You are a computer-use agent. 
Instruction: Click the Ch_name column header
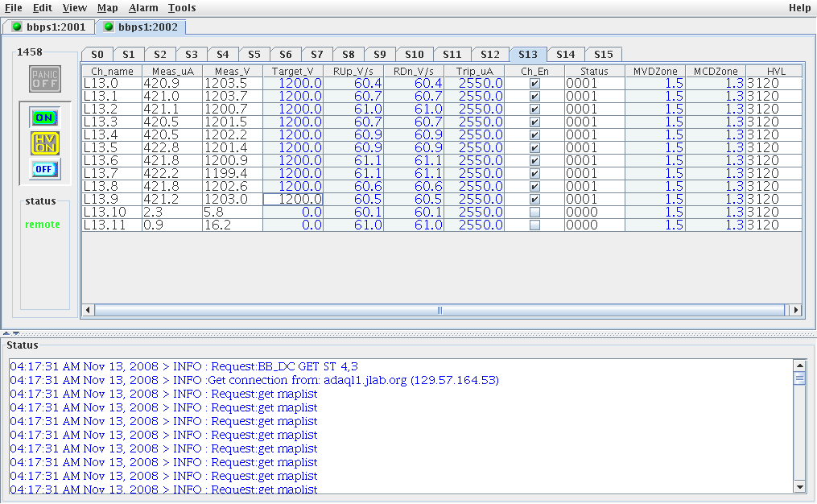112,72
